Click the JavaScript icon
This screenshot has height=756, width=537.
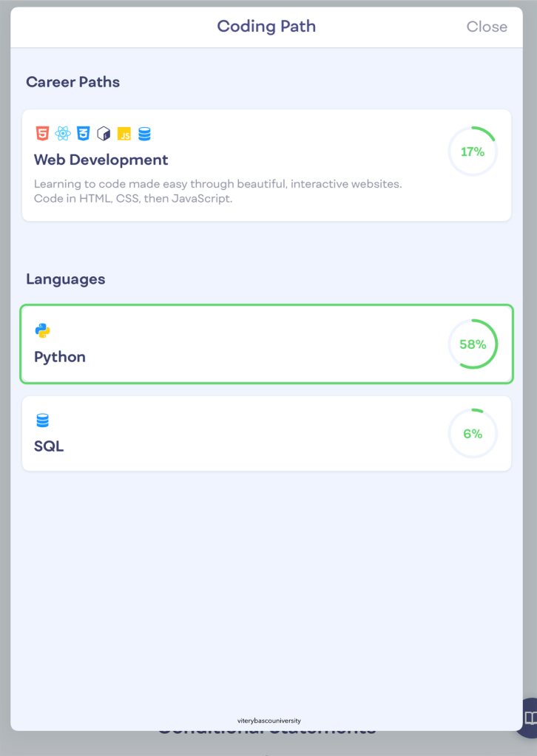click(124, 134)
